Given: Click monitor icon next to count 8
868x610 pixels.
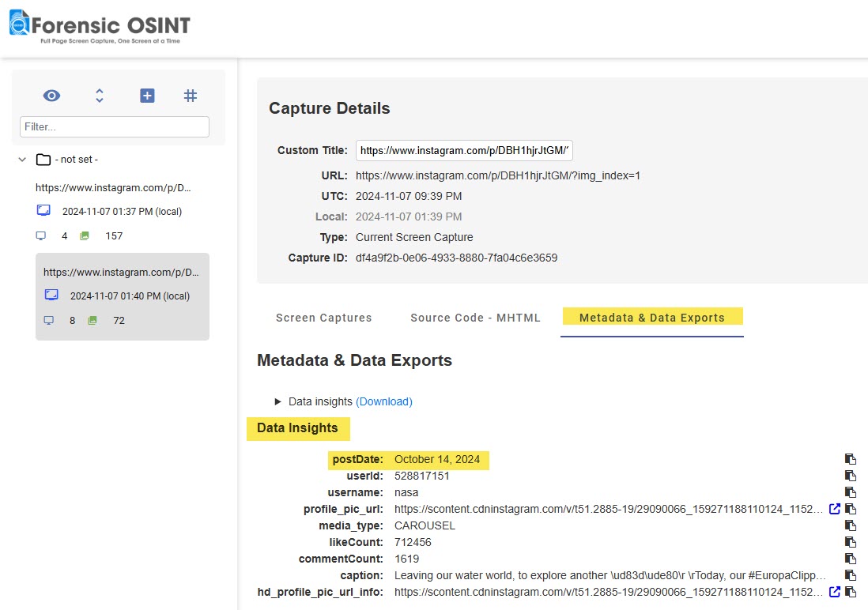Looking at the screenshot, I should tap(49, 321).
